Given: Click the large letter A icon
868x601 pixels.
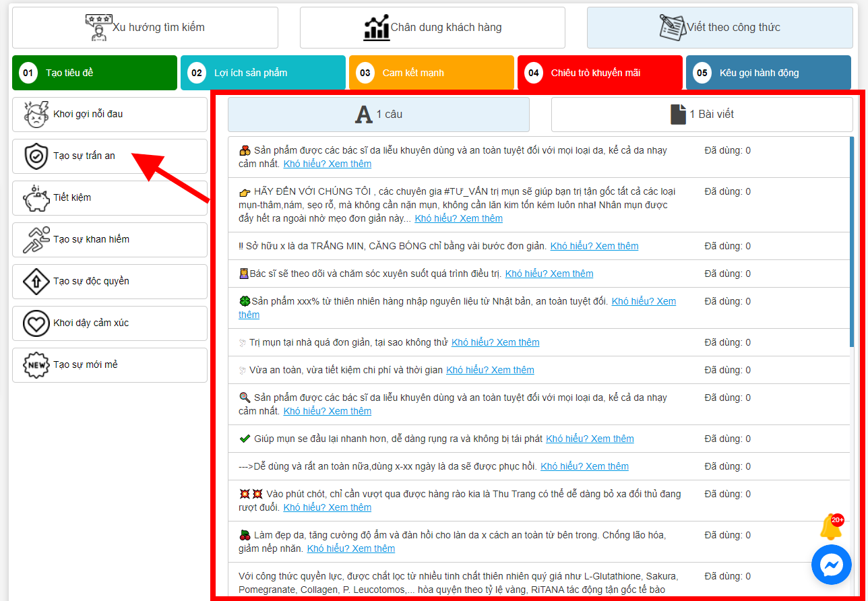Looking at the screenshot, I should pos(364,115).
